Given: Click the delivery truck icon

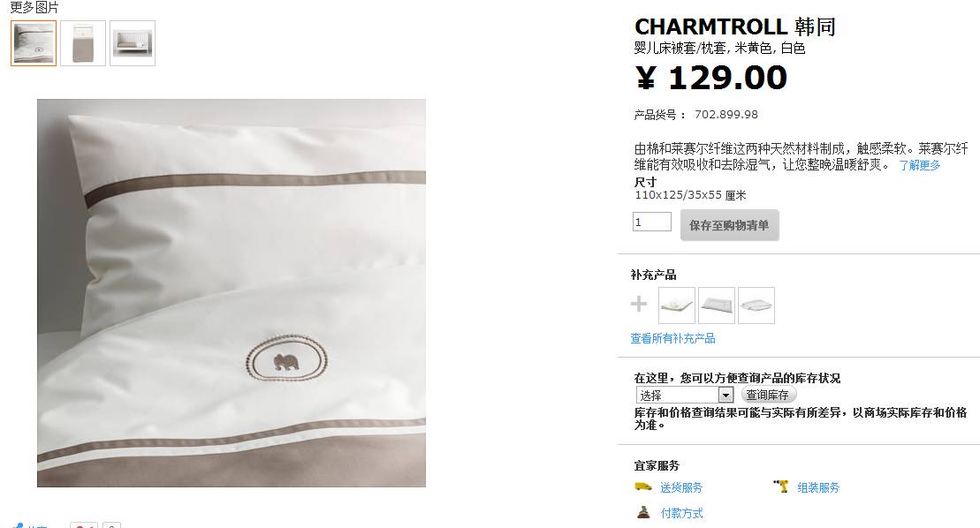Looking at the screenshot, I should 643,487.
